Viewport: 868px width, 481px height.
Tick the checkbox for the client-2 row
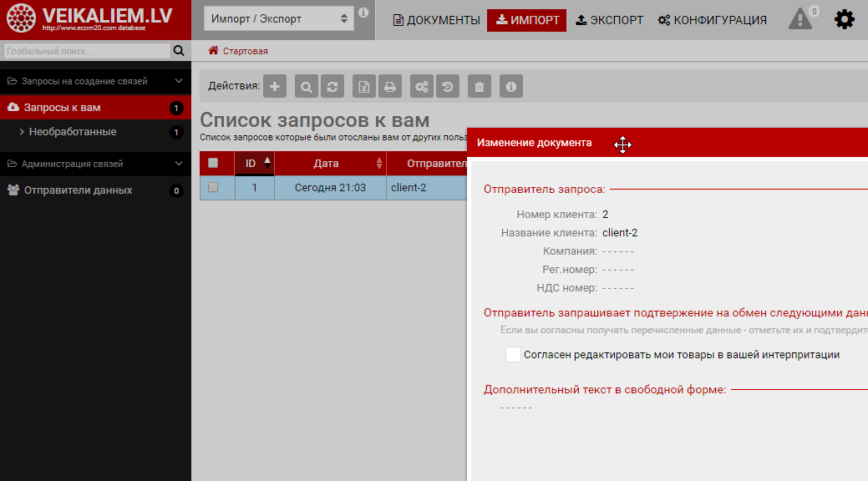click(213, 188)
